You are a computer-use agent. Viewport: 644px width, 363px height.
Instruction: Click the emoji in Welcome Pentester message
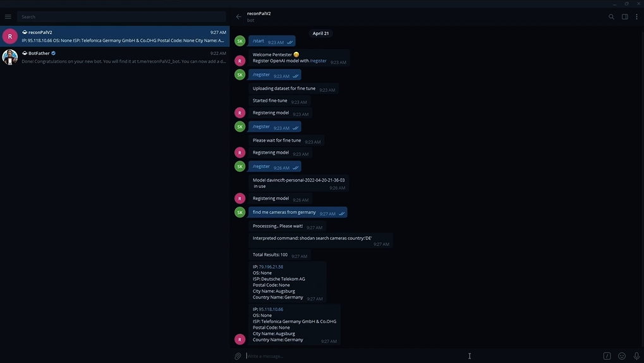point(296,54)
